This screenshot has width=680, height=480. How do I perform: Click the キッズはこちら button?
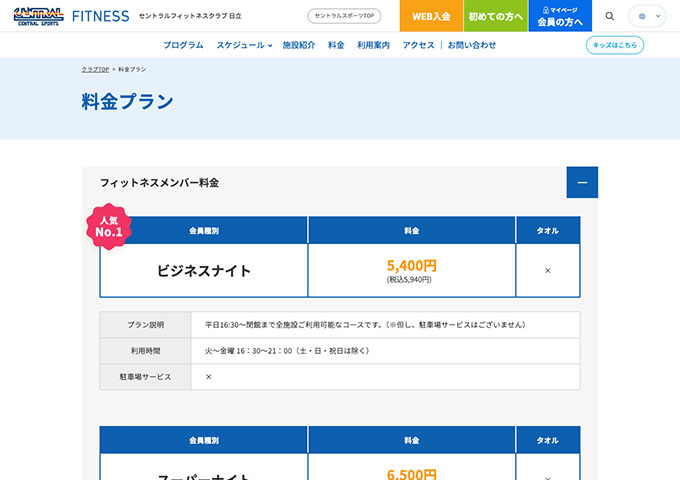click(615, 45)
